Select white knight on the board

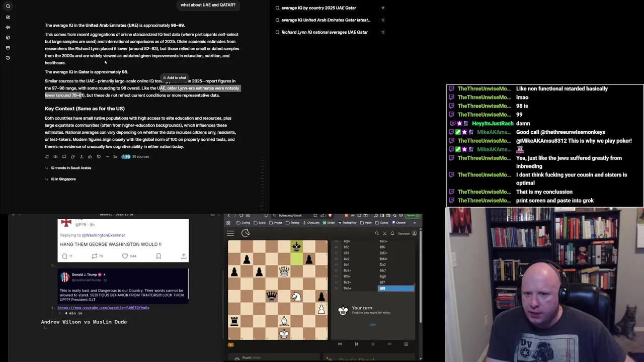[296, 297]
